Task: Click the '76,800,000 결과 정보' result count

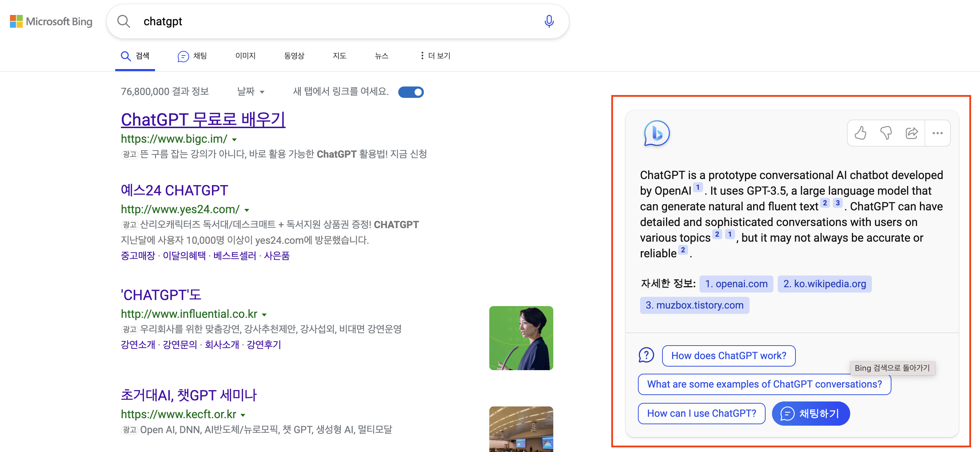Action: pyautogui.click(x=165, y=91)
